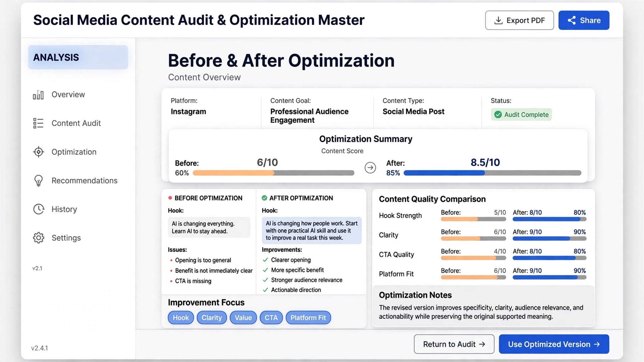Click the checkmark next to Actionable direction
Image resolution: width=644 pixels, height=362 pixels.
265,290
